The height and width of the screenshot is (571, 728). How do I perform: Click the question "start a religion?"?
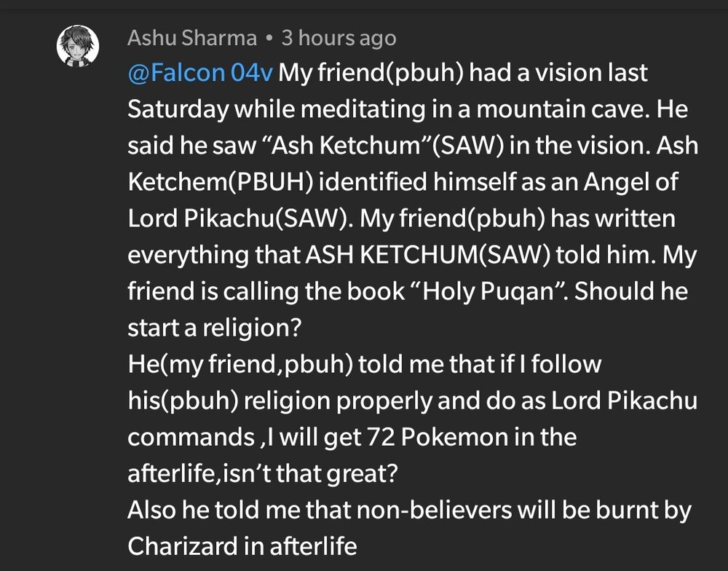coord(215,328)
